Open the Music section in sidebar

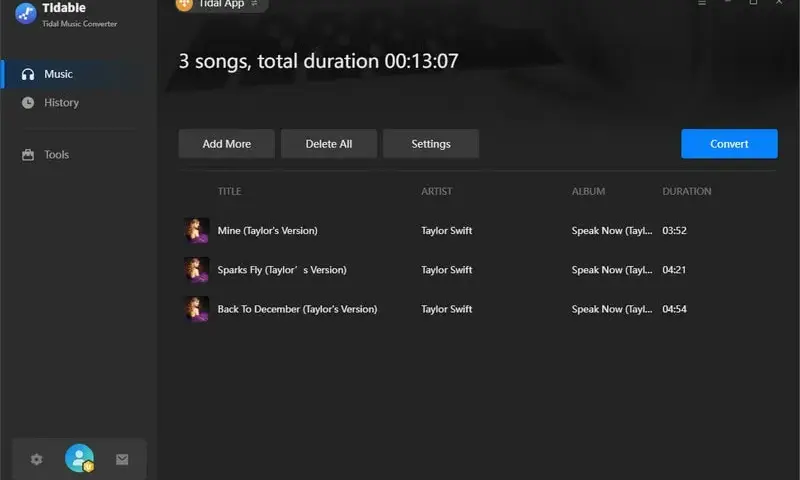77,74
